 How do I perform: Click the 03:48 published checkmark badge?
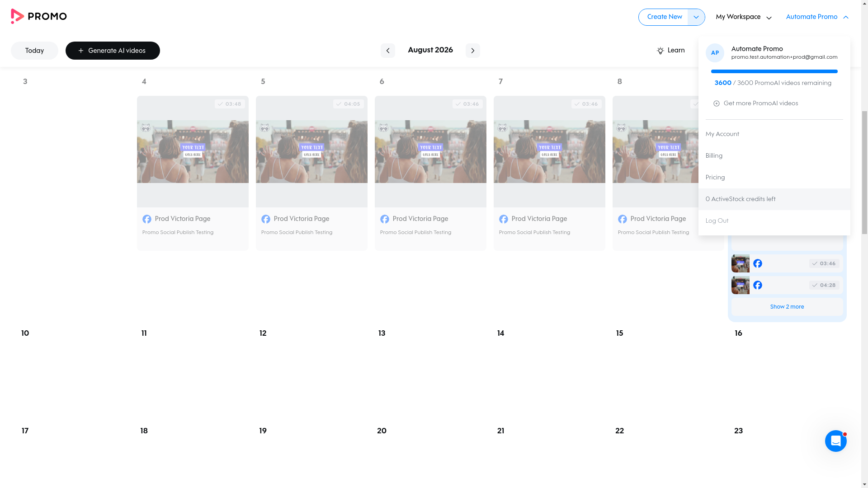[x=230, y=104]
